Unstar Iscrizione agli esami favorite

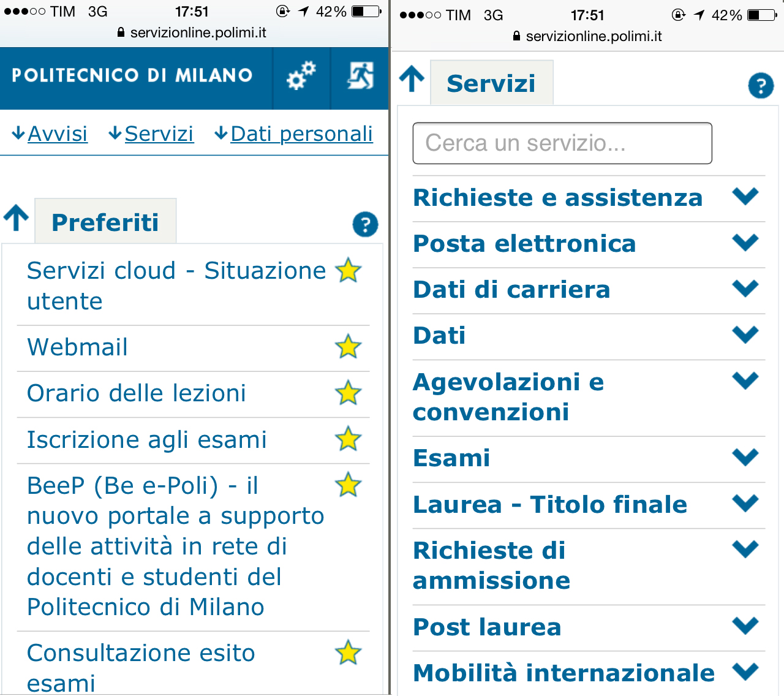click(x=348, y=439)
